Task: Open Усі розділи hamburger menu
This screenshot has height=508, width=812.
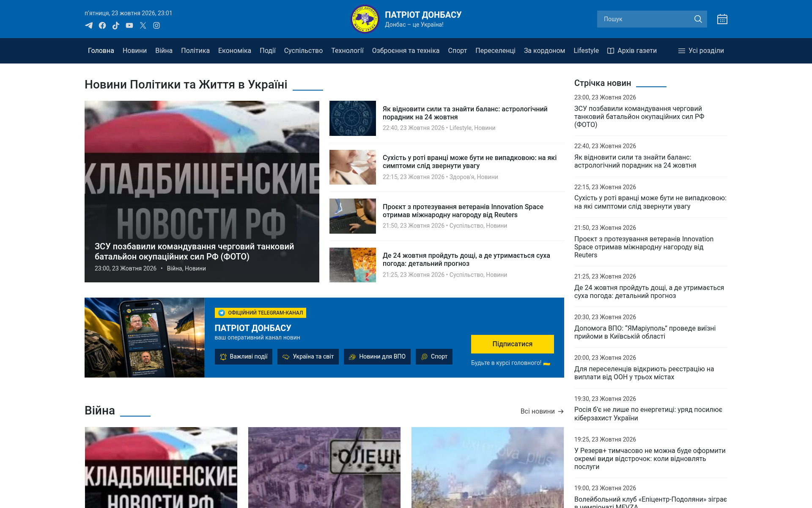Action: [701, 50]
